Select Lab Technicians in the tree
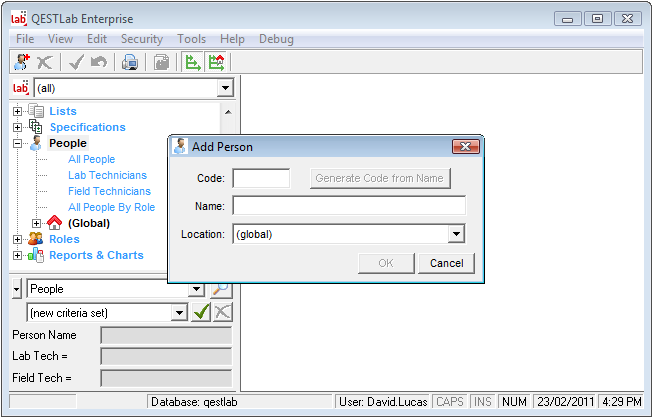The height and width of the screenshot is (418, 653). [x=107, y=175]
